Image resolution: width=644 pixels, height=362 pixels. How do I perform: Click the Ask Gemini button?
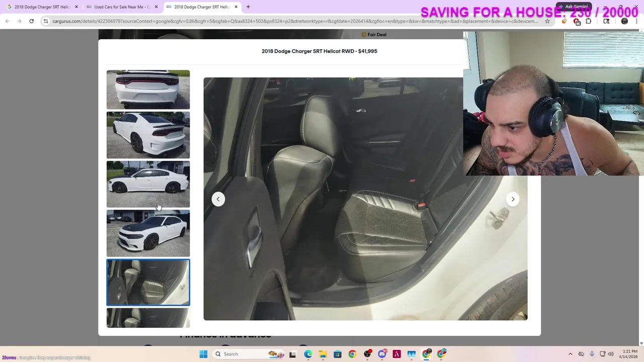click(573, 7)
